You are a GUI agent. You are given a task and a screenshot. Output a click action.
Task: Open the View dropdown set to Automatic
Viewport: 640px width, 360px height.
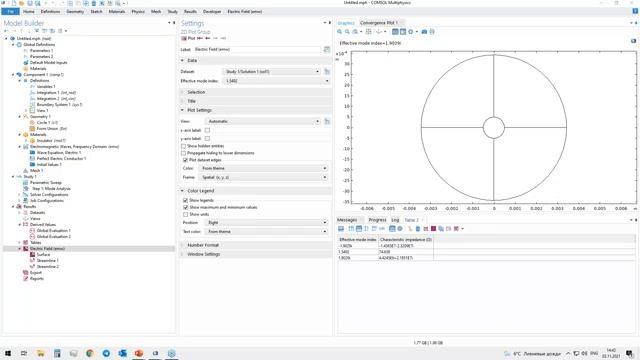pyautogui.click(x=263, y=121)
